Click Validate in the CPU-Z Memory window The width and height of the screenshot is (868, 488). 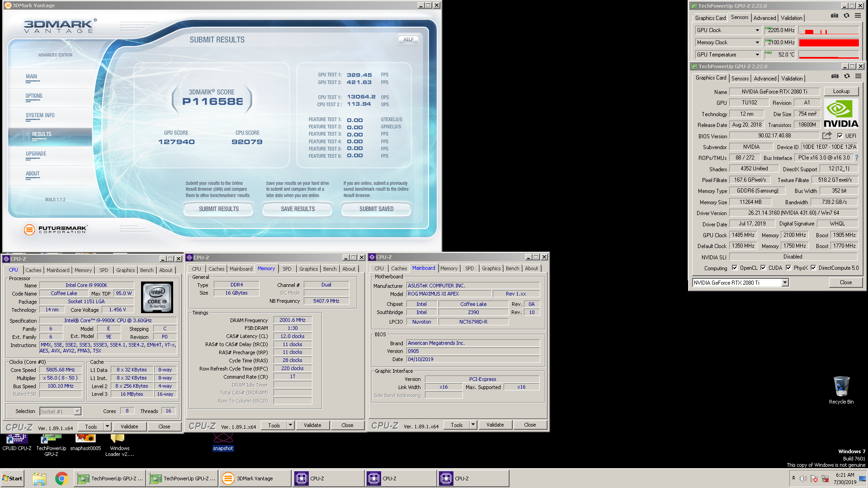point(312,425)
